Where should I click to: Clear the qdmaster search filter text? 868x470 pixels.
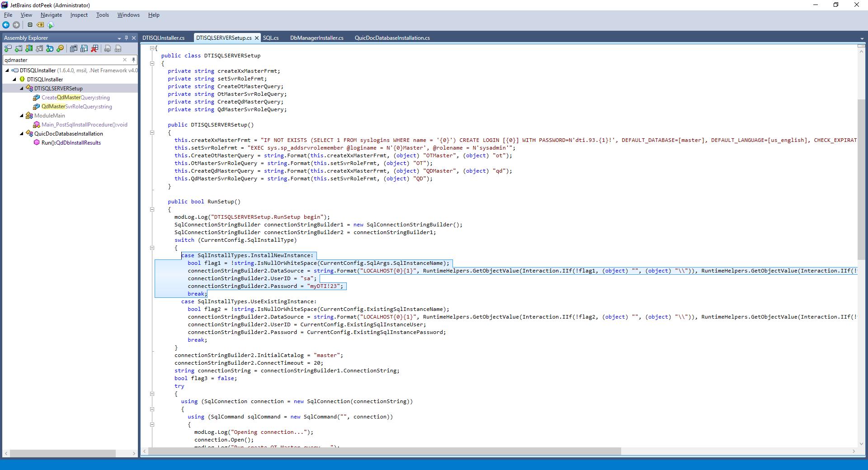(x=125, y=60)
